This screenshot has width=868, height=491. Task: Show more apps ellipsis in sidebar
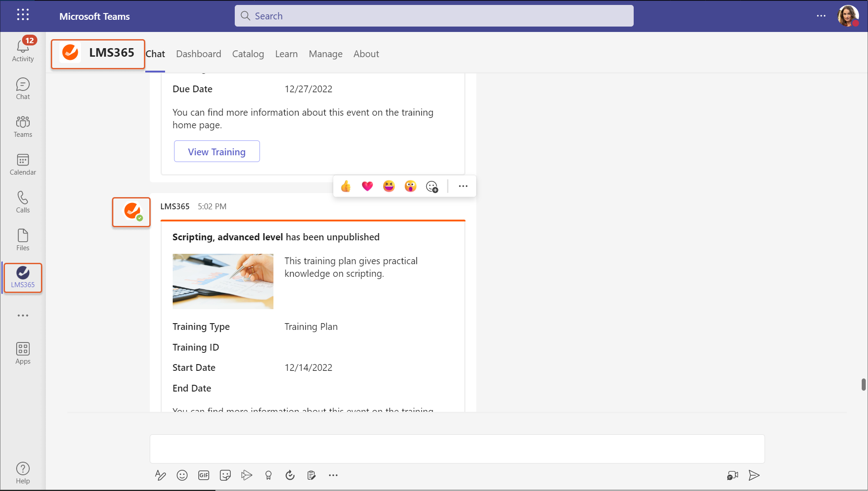23,315
